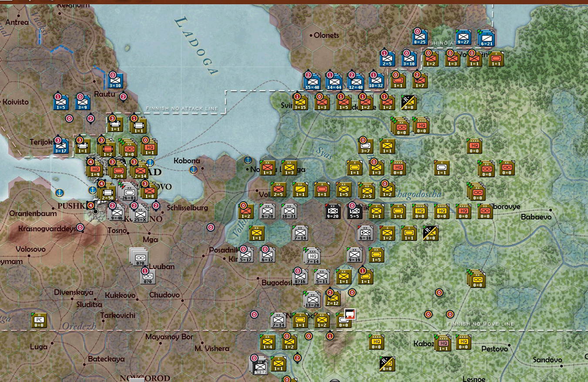Click the Mayasnoy Bor label
Image resolution: width=588 pixels, height=382 pixels.
169,337
